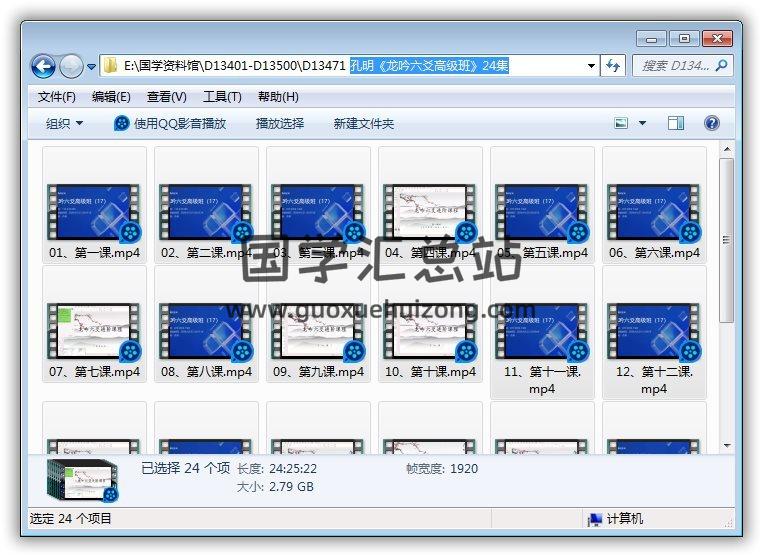Click the Back navigation arrow
This screenshot has height=557, width=763.
click(x=43, y=66)
